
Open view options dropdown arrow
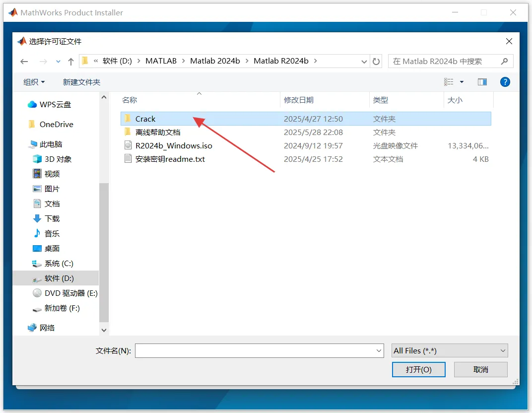click(x=462, y=82)
